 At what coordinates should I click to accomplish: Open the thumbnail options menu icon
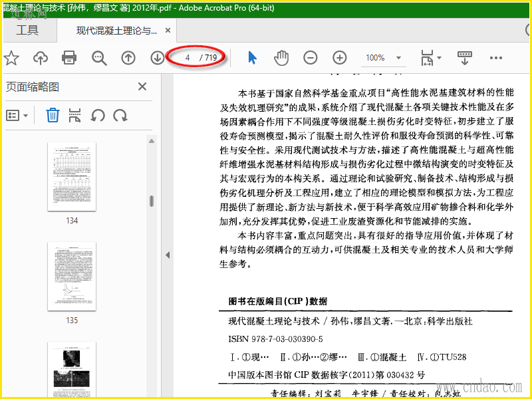(17, 116)
